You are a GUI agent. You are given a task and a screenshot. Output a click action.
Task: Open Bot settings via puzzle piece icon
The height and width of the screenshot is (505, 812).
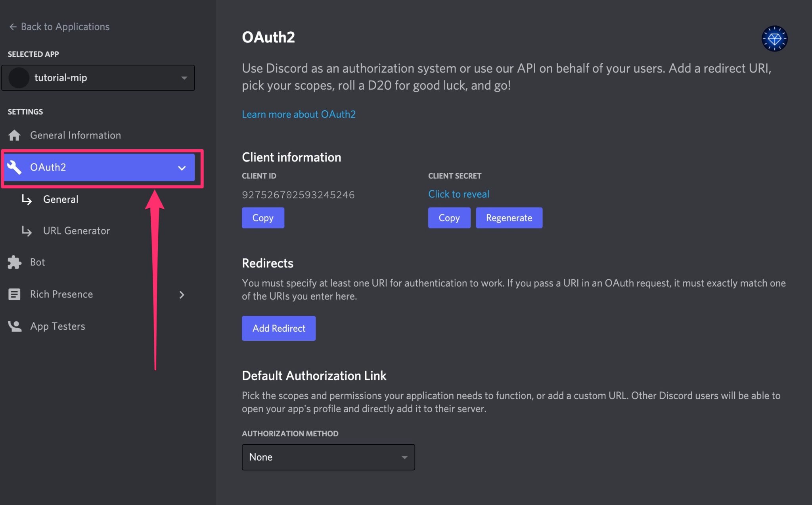click(14, 262)
